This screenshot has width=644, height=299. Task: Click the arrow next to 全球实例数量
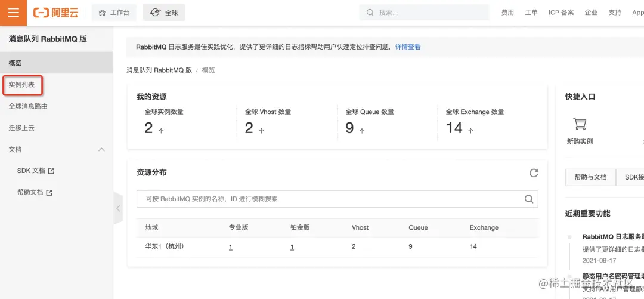pyautogui.click(x=161, y=131)
